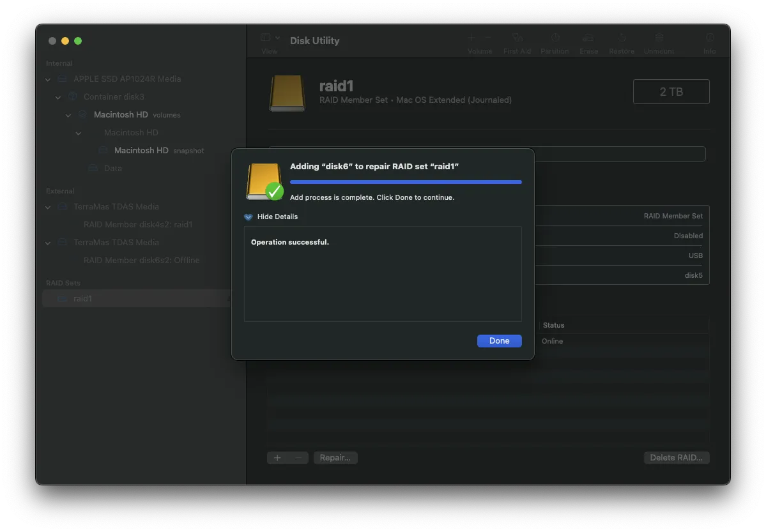Select Macintosh HD snapshot entry
Image resolution: width=766 pixels, height=532 pixels.
[x=159, y=150]
